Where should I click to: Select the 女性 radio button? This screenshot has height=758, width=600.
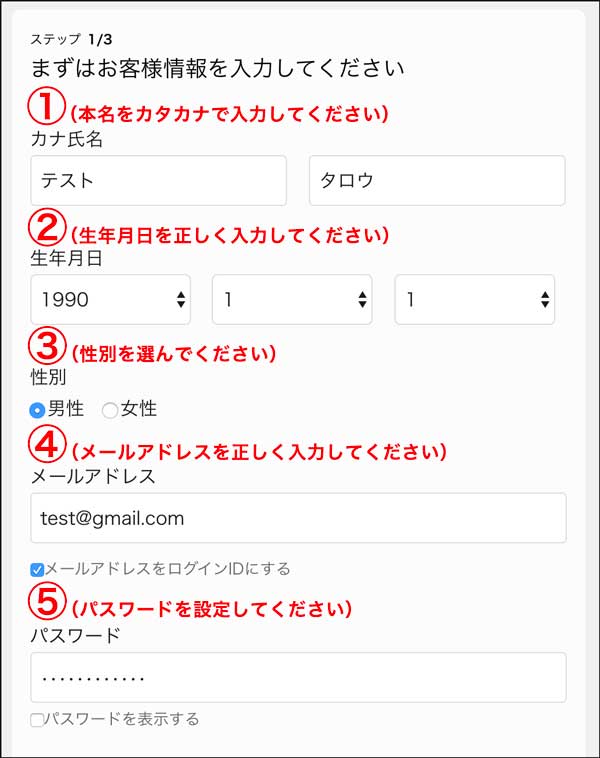point(110,410)
